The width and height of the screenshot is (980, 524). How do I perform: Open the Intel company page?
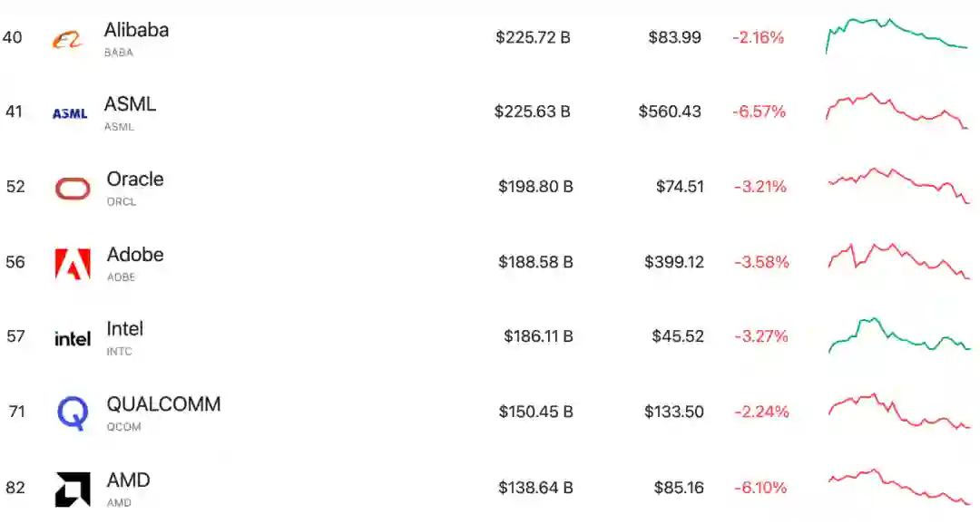[x=125, y=329]
